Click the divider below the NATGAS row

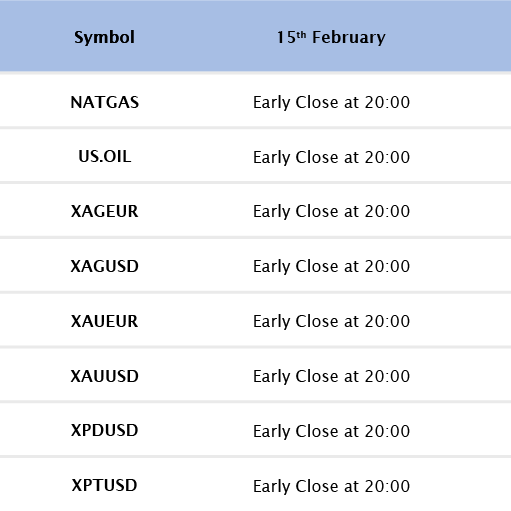tap(255, 128)
